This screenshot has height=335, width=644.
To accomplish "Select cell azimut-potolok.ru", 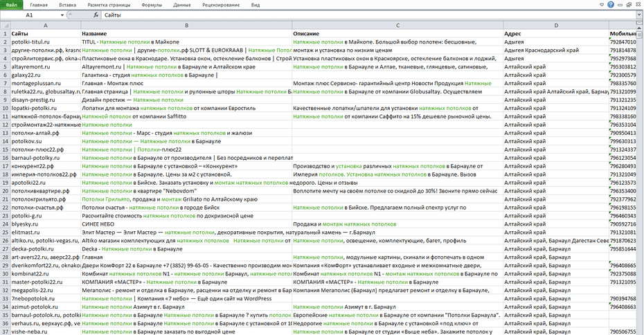I will click(x=46, y=307).
